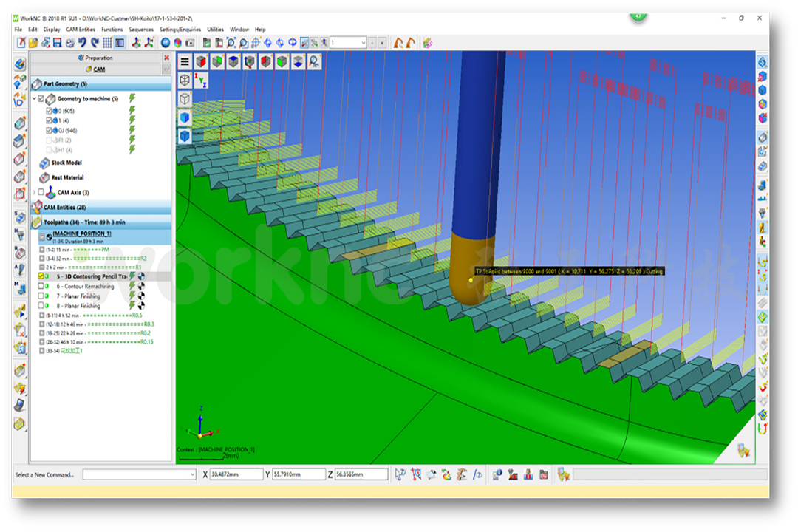Click lightning bolt beside Geometry to machine
This screenshot has height=532, width=798.
click(132, 98)
